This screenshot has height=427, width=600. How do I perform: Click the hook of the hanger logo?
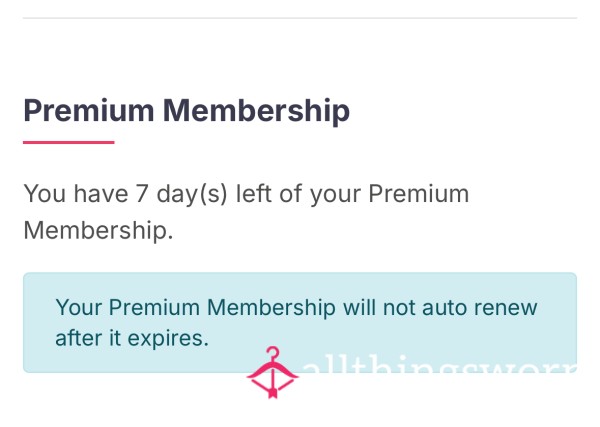273,354
